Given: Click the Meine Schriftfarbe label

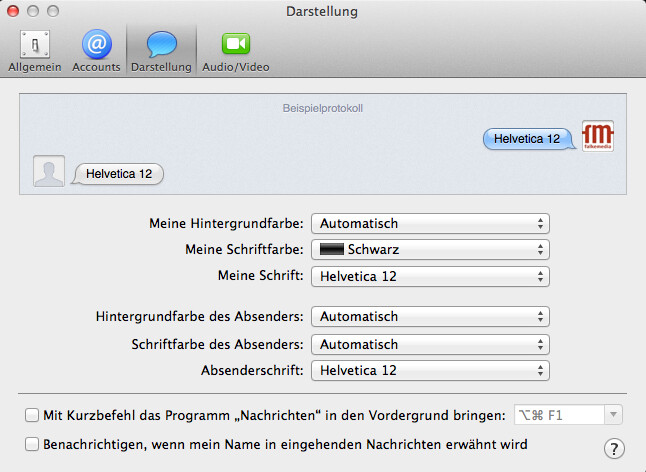Looking at the screenshot, I should pyautogui.click(x=244, y=250).
